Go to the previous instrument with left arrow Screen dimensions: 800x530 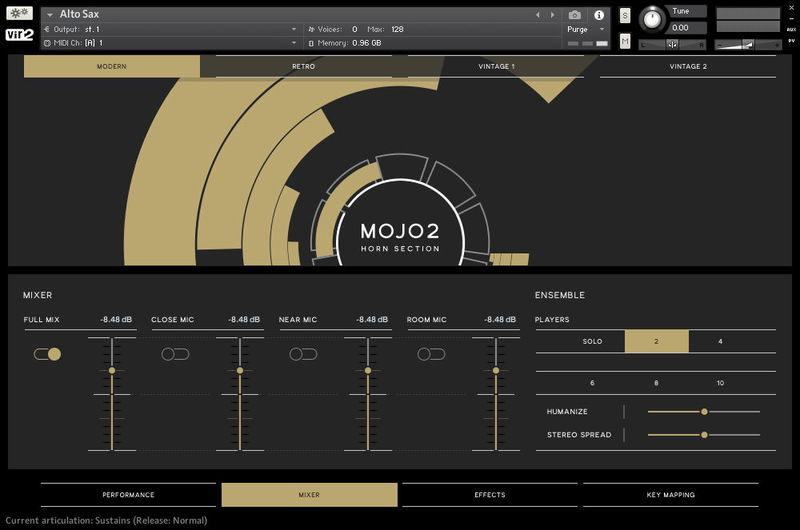click(538, 15)
